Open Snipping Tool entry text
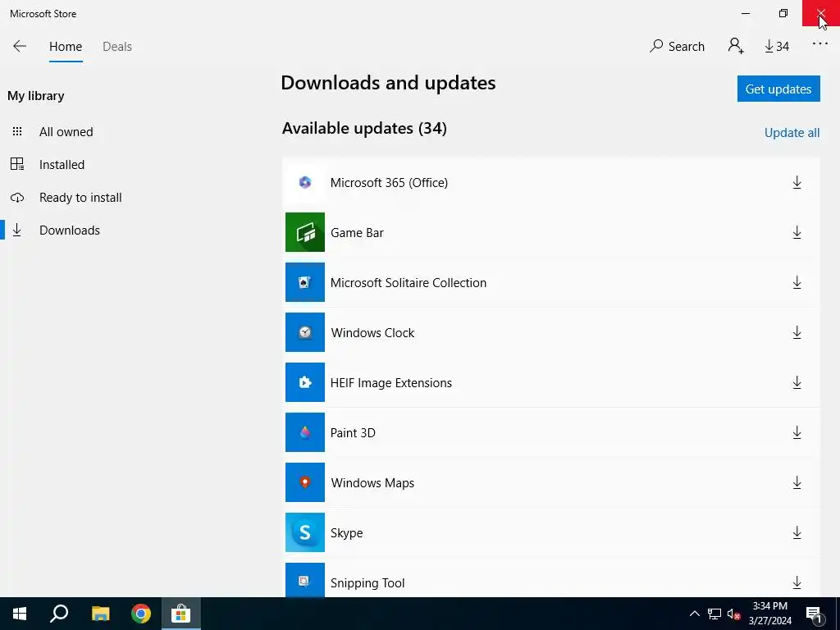The height and width of the screenshot is (630, 840). [367, 583]
